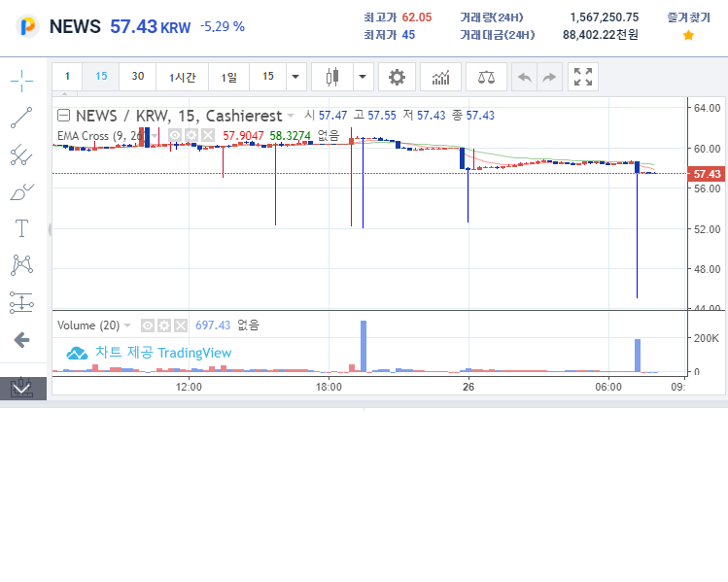Select the 1일 interval
The height and width of the screenshot is (582, 728).
[x=228, y=77]
